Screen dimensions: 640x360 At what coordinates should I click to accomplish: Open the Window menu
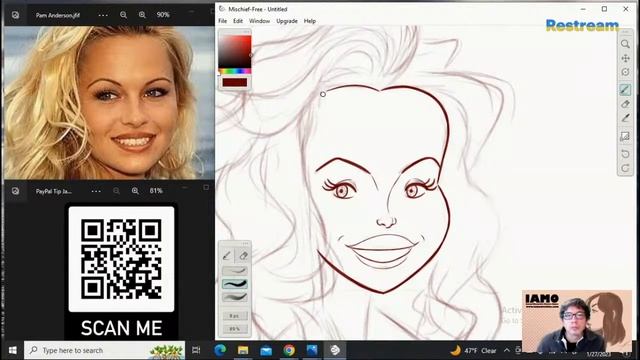click(x=259, y=21)
